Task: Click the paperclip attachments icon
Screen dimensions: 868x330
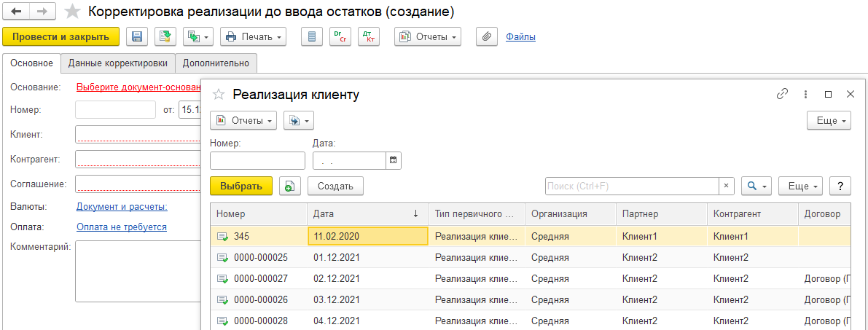Action: click(x=487, y=36)
